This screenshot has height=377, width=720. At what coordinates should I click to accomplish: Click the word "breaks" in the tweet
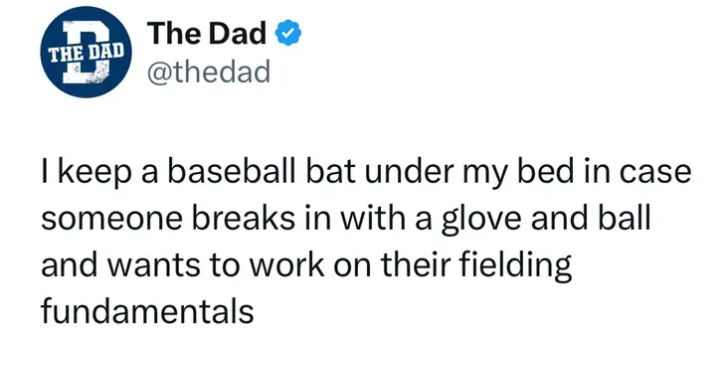[243, 218]
